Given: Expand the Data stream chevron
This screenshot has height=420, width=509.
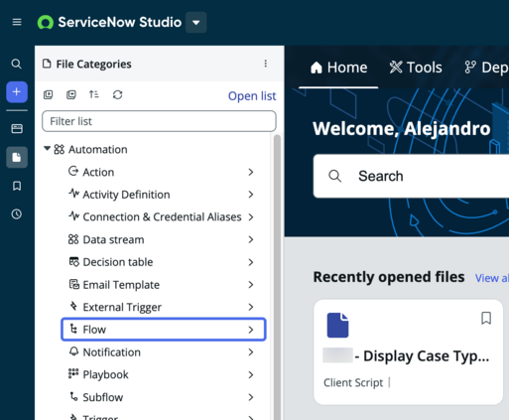Looking at the screenshot, I should (x=251, y=239).
